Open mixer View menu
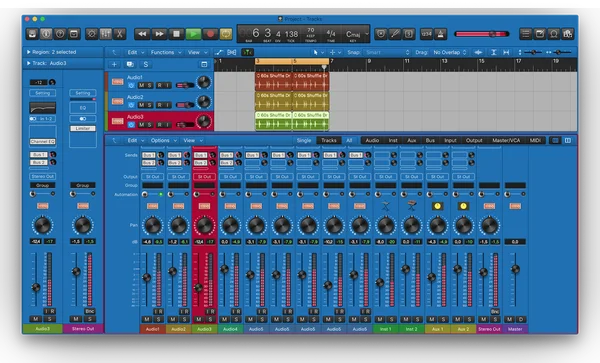The image size is (600, 363). (x=192, y=141)
